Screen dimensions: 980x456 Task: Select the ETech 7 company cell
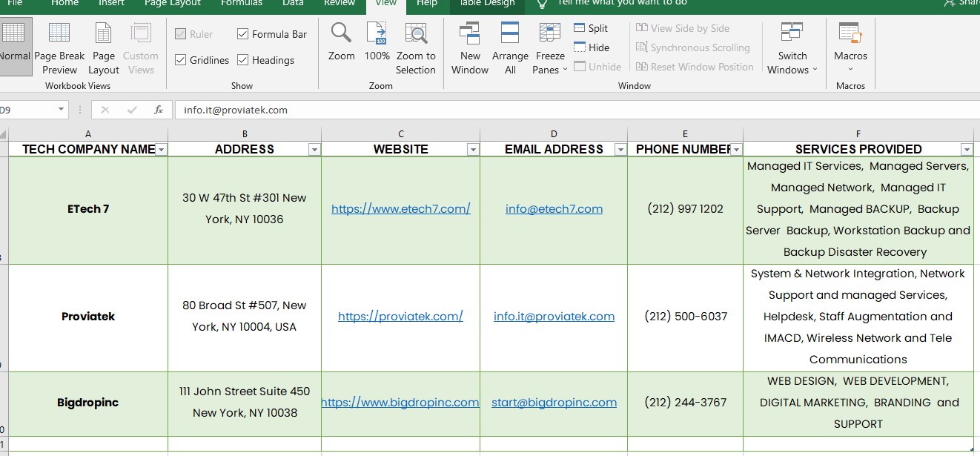(88, 210)
